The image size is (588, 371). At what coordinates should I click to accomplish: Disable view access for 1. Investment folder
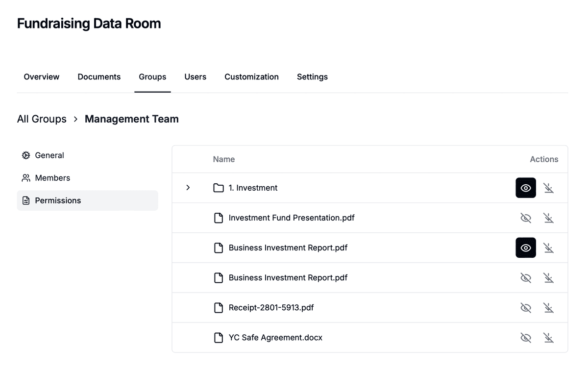tap(525, 188)
